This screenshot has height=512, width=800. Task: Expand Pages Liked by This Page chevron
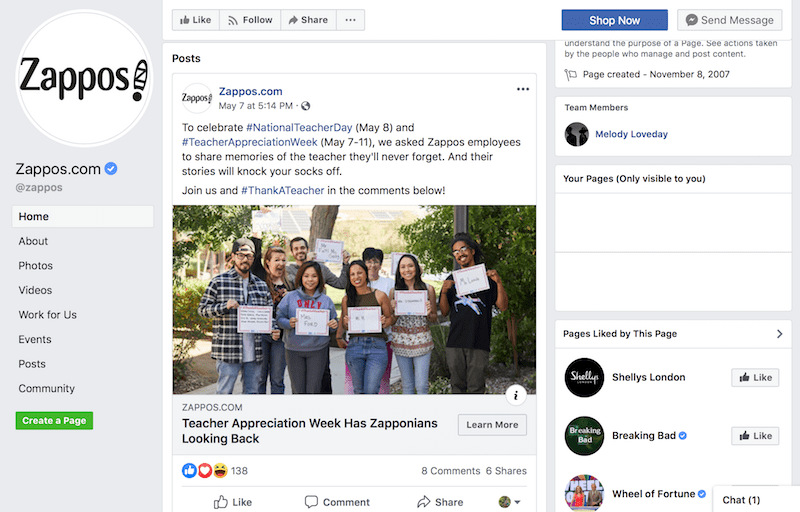[x=779, y=334]
